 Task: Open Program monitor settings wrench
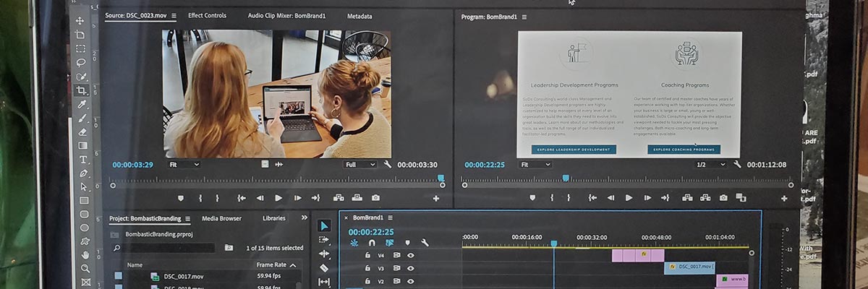coord(737,165)
